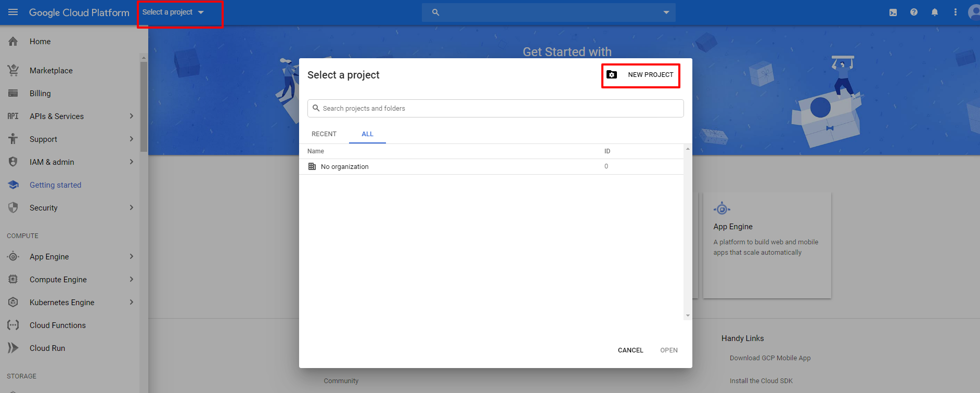This screenshot has height=393, width=980.
Task: Click the Search projects and folders field
Action: pos(495,109)
